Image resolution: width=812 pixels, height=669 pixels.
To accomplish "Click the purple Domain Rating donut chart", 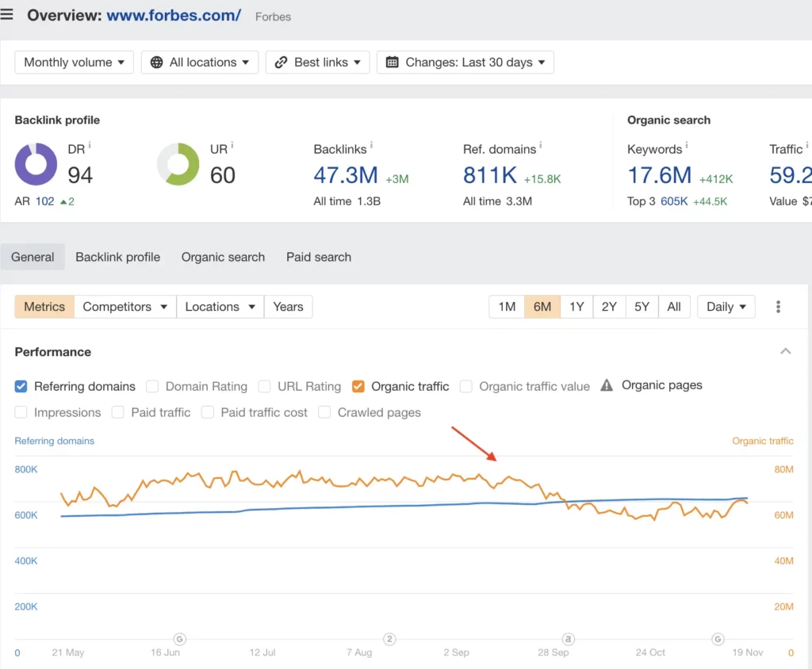I will coord(36,164).
